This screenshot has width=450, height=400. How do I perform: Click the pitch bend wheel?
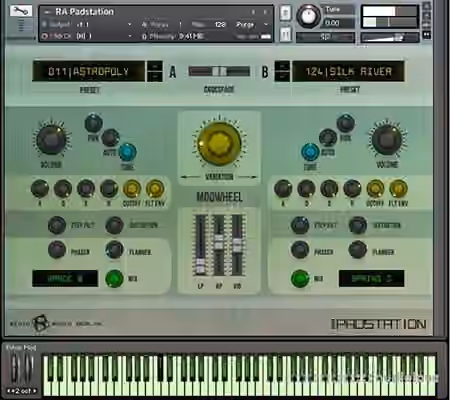[x=15, y=369]
